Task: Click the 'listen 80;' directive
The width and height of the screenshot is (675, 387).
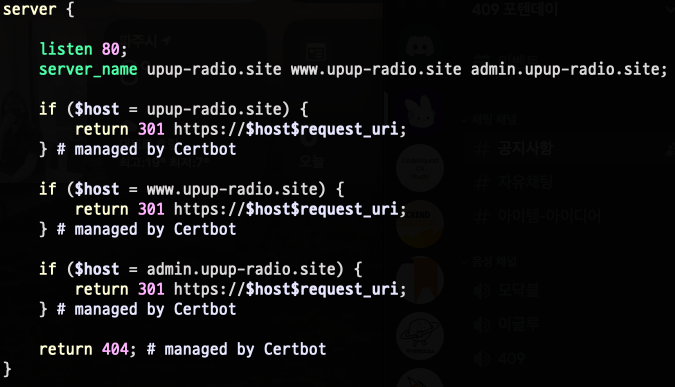Action: click(84, 49)
